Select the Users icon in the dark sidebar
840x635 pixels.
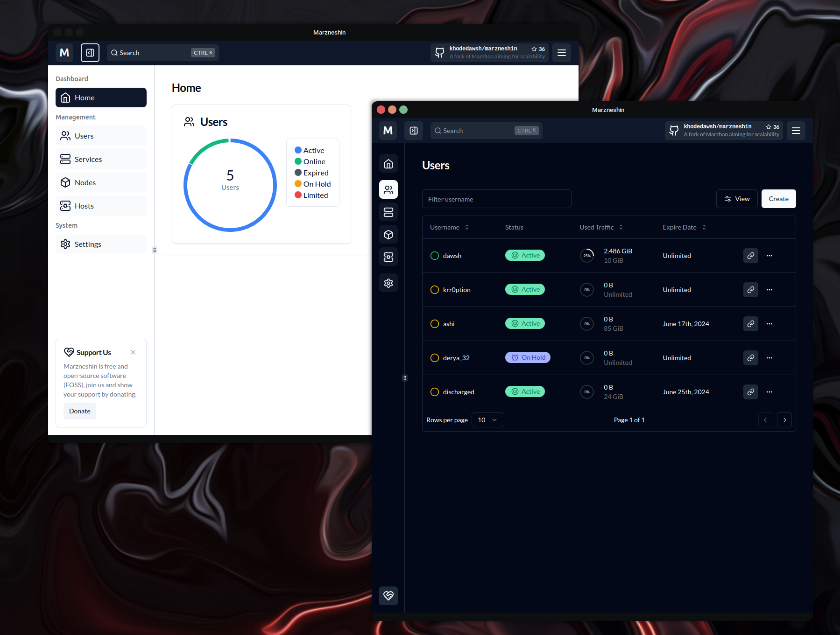(x=388, y=190)
